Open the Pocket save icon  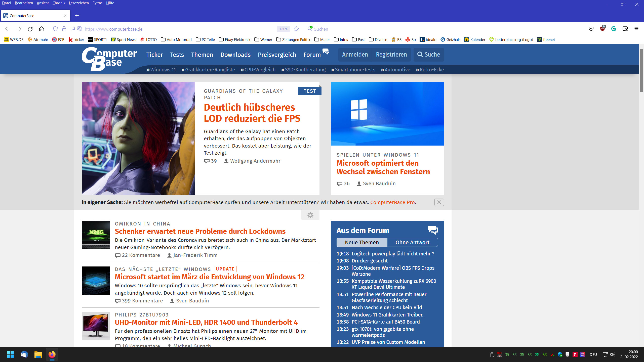click(x=591, y=29)
